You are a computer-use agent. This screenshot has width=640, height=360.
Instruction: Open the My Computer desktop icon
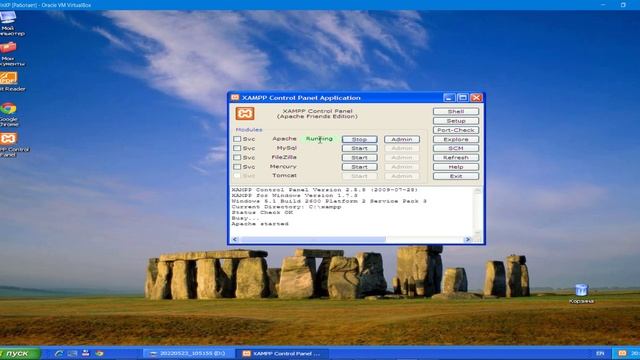tap(8, 18)
